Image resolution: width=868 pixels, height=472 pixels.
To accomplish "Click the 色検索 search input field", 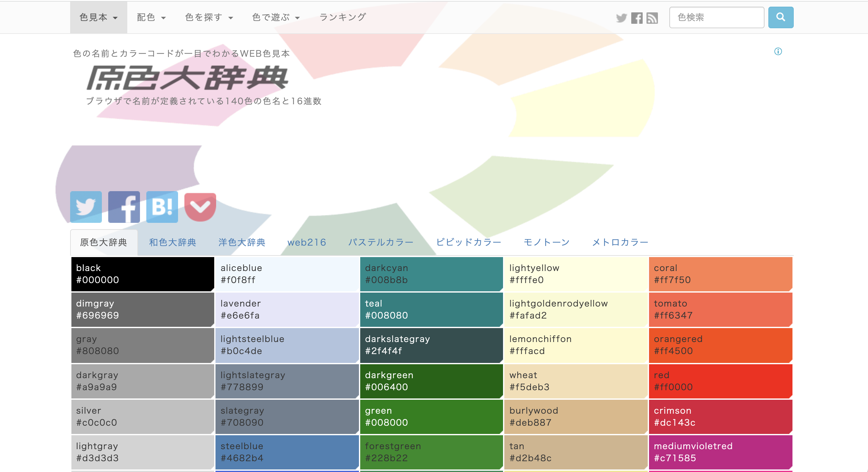I will pos(716,17).
